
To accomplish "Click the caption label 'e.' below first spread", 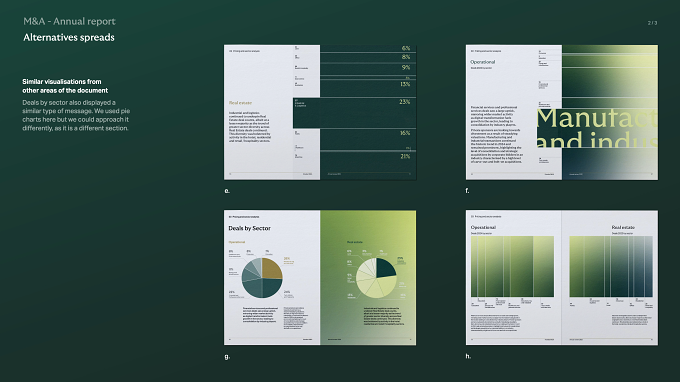I will [x=227, y=190].
